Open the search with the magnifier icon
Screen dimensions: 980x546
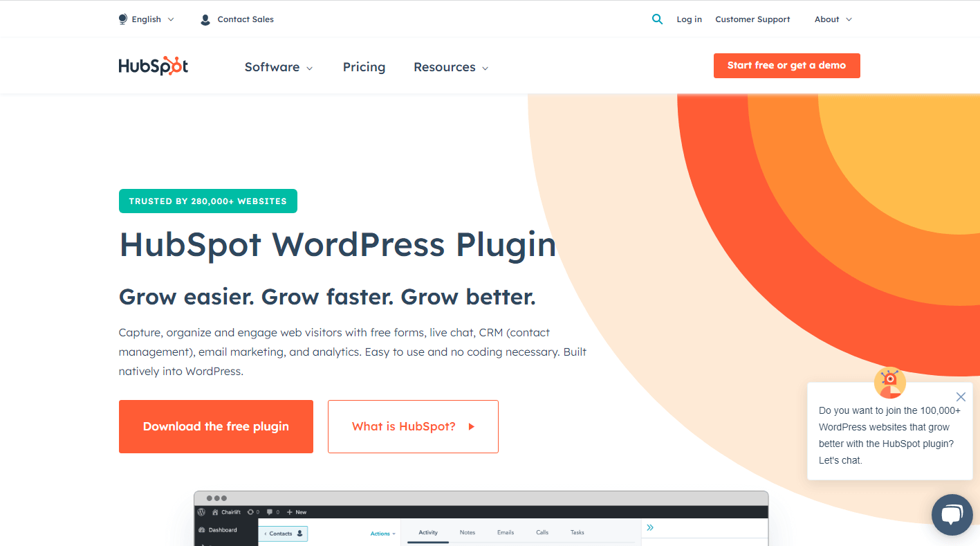[x=656, y=19]
